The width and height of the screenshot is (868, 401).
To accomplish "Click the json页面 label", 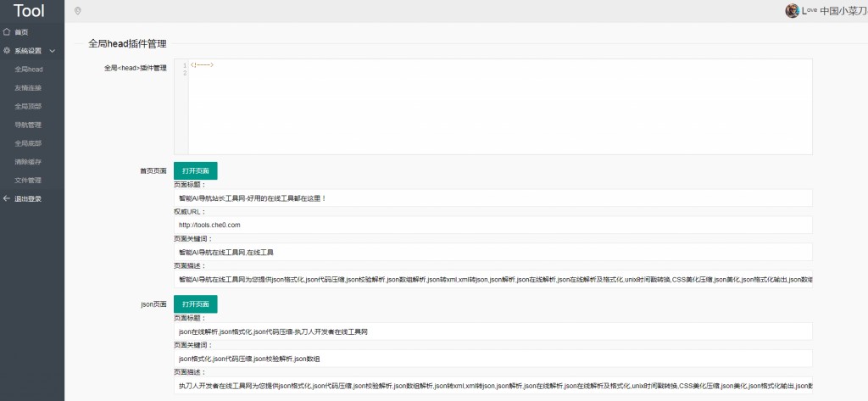I will coord(154,304).
